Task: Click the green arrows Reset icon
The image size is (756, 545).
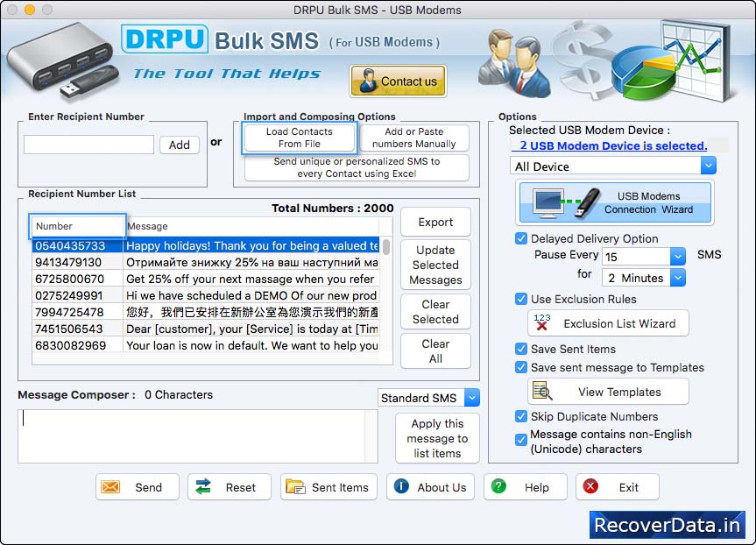Action: [203, 486]
